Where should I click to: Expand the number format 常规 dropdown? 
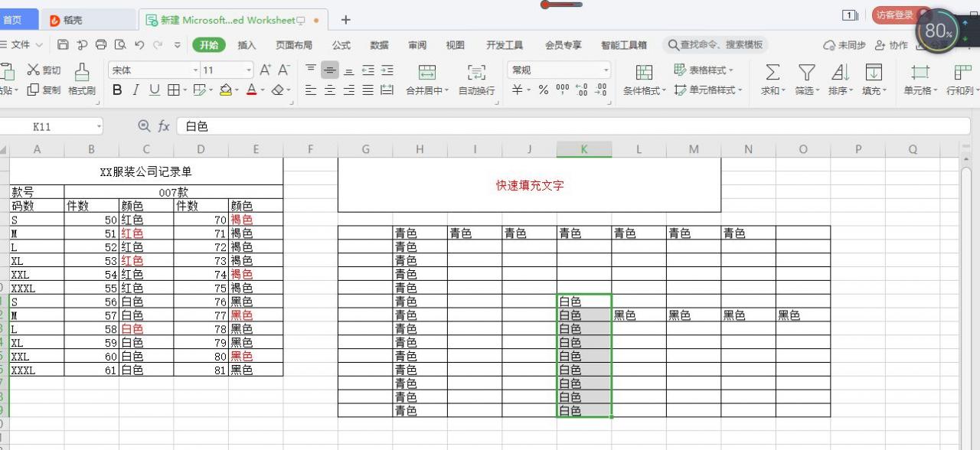click(x=606, y=70)
